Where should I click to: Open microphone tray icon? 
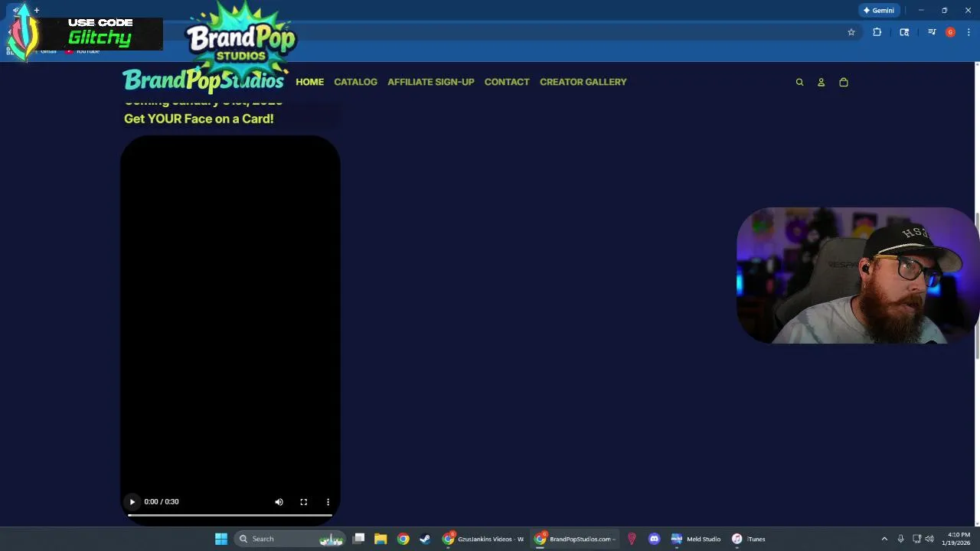click(x=900, y=539)
